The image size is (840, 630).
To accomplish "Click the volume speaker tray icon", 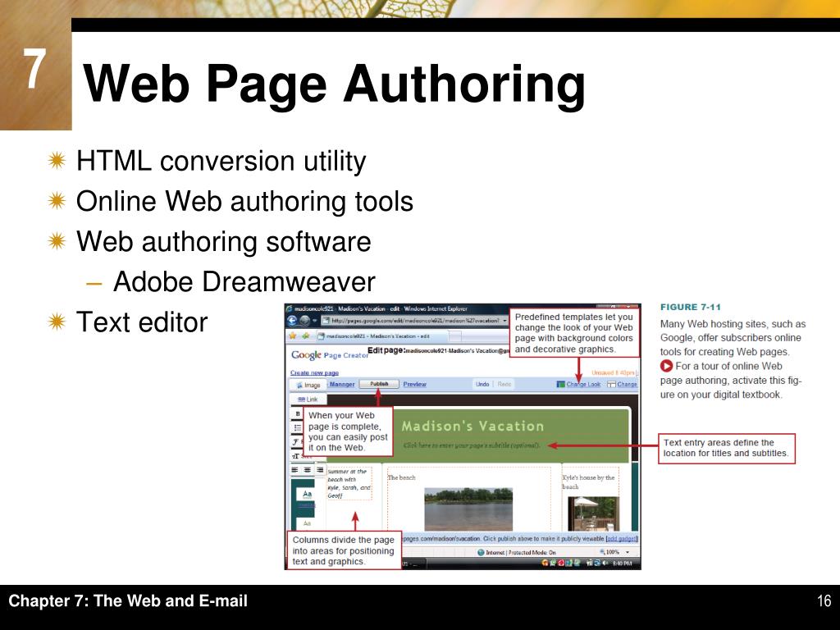I will (605, 563).
